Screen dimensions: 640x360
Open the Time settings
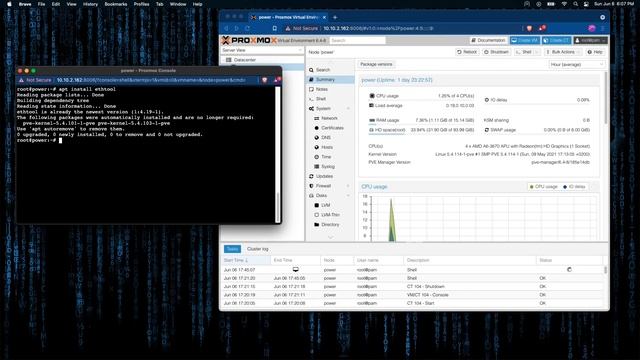326,157
